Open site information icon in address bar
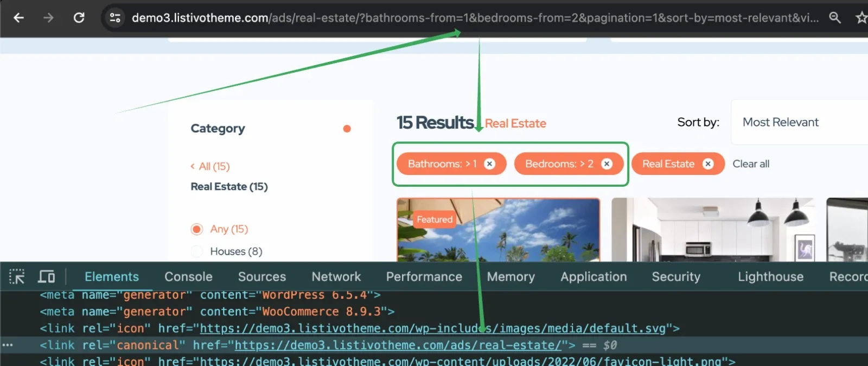Screen dimensions: 868x366 pyautogui.click(x=115, y=18)
